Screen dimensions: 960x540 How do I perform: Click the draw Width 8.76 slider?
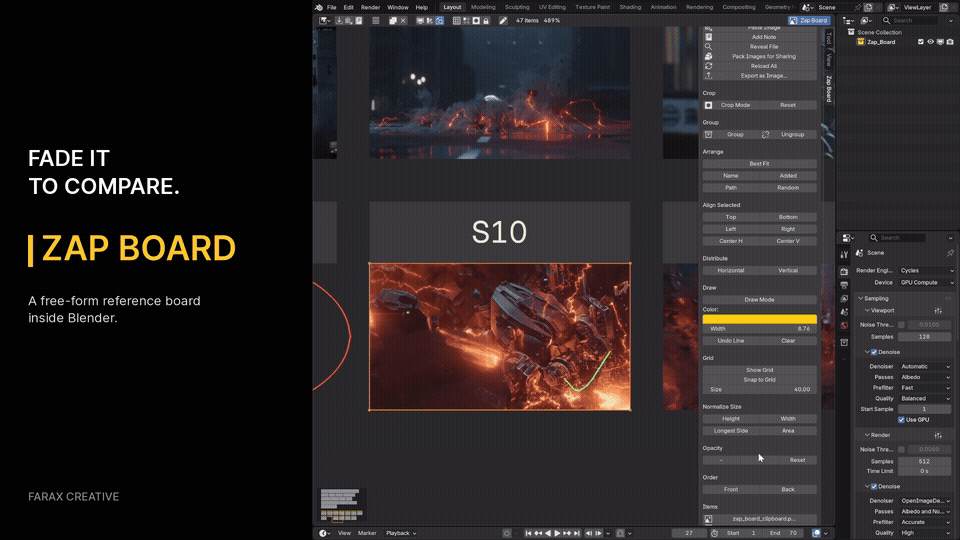(x=759, y=329)
